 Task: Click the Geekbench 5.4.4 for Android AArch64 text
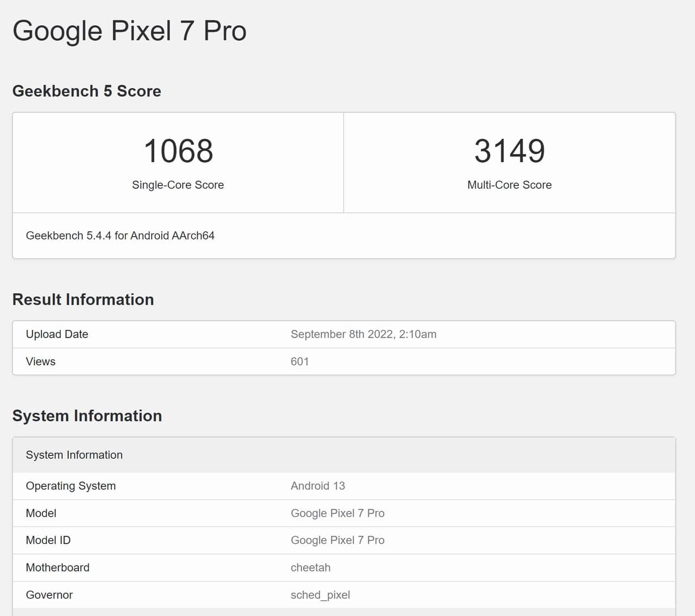(x=120, y=236)
